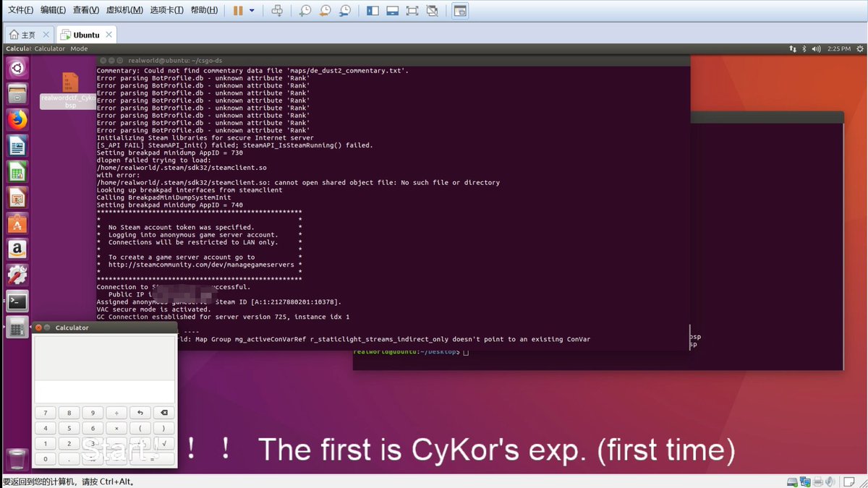The width and height of the screenshot is (868, 488).
Task: Click the calculator open parenthesis key
Action: [x=140, y=428]
